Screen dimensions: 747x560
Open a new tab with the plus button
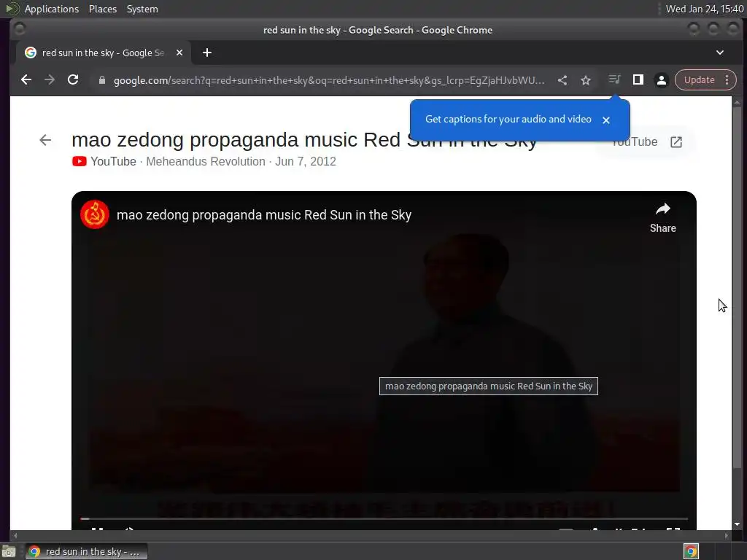[206, 52]
